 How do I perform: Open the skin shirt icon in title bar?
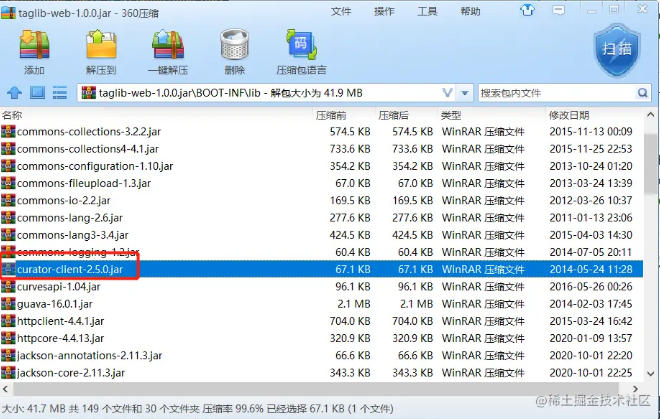(x=527, y=10)
